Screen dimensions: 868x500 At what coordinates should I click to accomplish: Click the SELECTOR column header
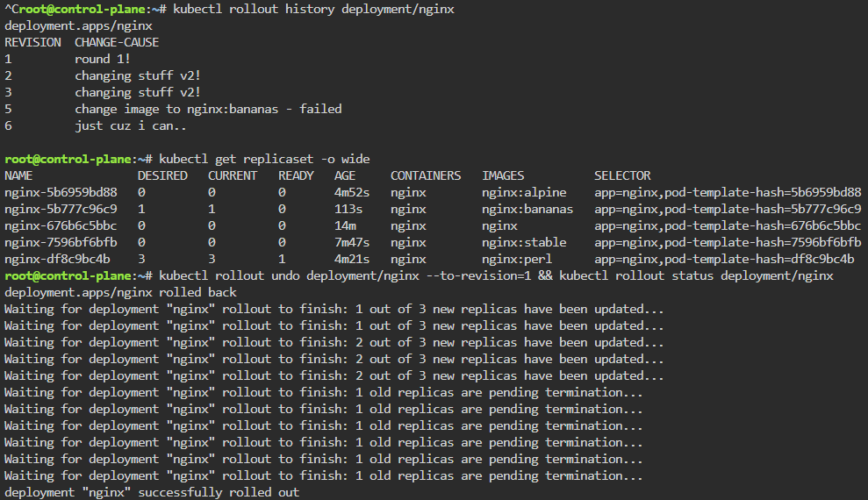pos(622,175)
